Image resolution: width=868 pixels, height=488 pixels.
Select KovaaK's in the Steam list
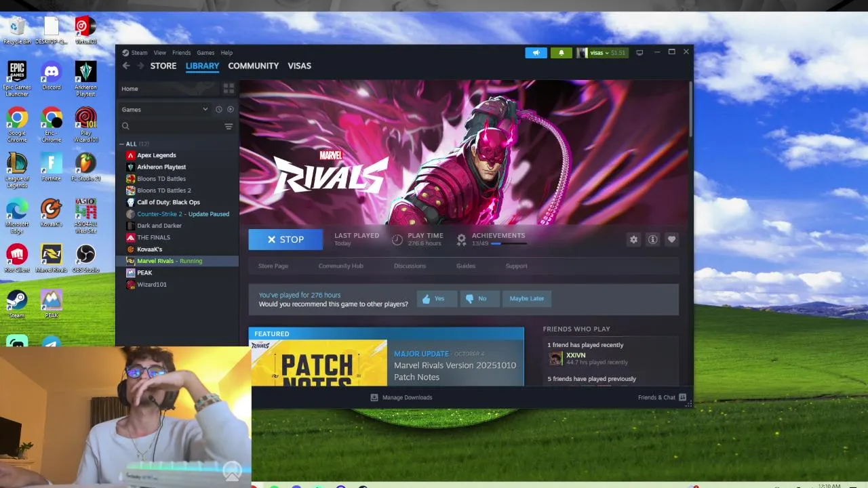[x=177, y=249]
